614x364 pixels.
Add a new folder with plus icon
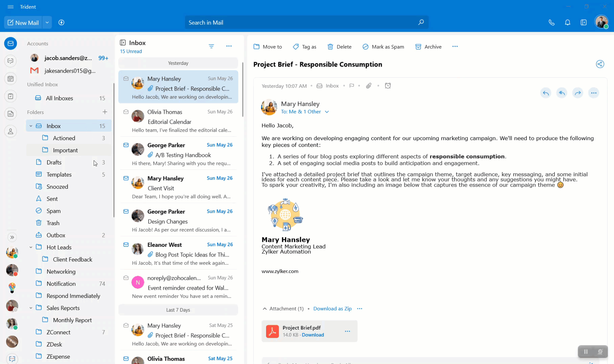point(105,112)
